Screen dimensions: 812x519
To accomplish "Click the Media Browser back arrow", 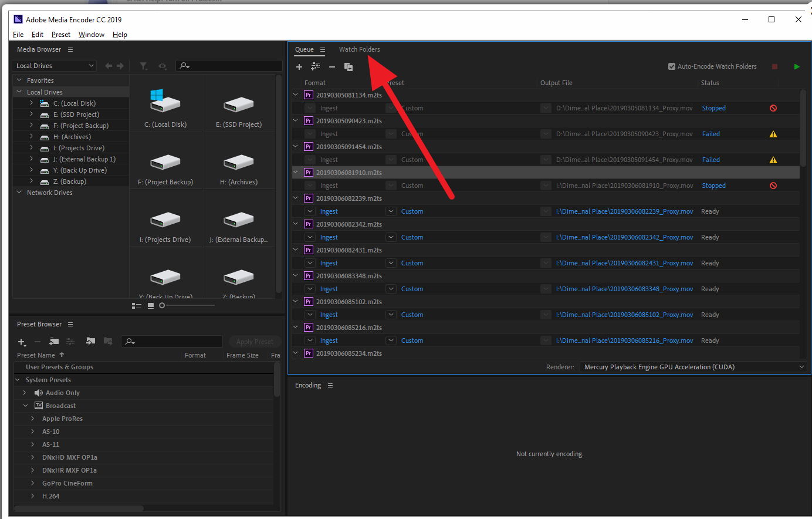I will (109, 66).
